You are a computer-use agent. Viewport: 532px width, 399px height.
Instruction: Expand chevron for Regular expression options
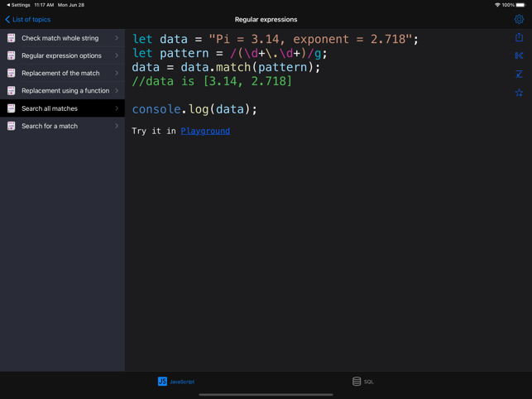pos(117,55)
